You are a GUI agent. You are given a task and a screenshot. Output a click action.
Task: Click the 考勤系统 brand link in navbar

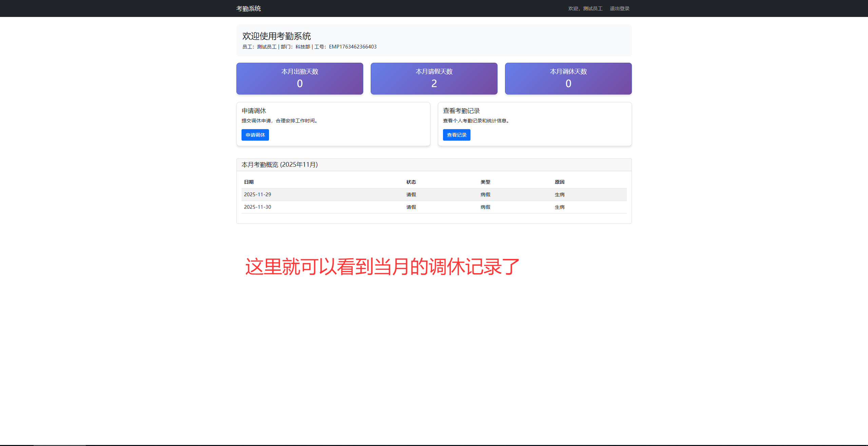pyautogui.click(x=248, y=8)
